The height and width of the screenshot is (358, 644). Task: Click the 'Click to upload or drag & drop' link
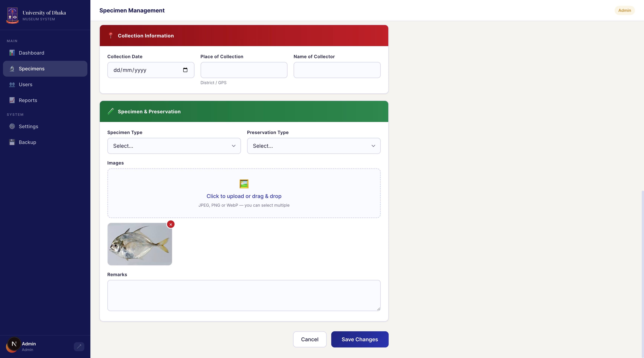244,196
